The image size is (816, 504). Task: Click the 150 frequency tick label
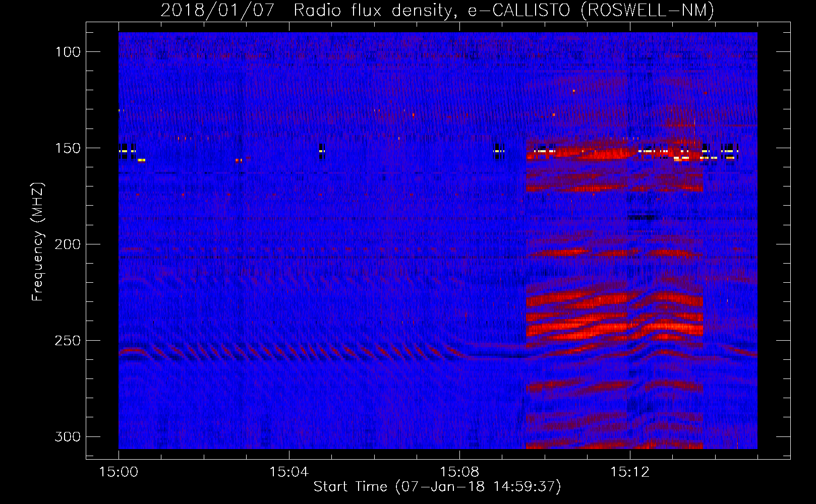coord(68,148)
